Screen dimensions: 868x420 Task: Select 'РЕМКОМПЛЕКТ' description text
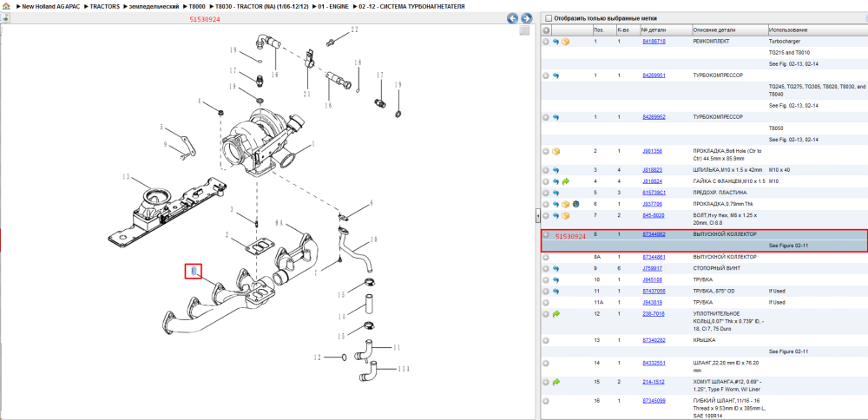click(x=712, y=42)
